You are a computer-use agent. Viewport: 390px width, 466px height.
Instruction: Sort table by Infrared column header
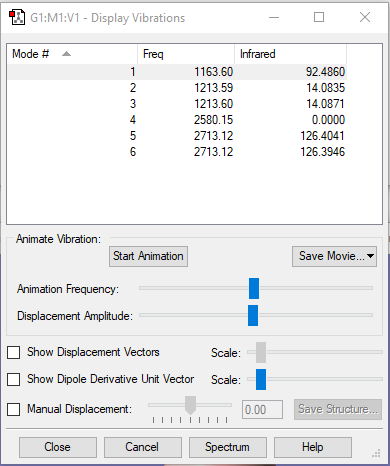coord(290,54)
